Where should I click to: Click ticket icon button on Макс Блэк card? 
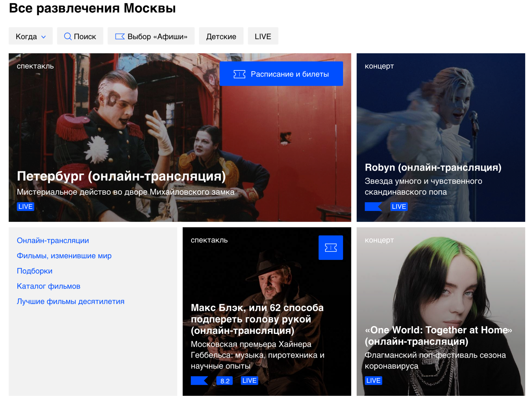pos(331,248)
